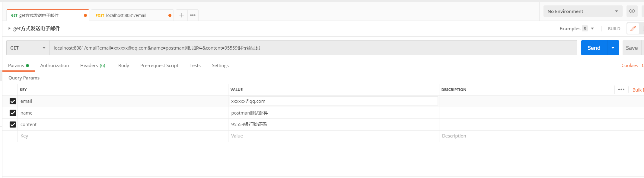Image resolution: width=644 pixels, height=178 pixels.
Task: Open the Pre-request Script tab
Action: (159, 65)
